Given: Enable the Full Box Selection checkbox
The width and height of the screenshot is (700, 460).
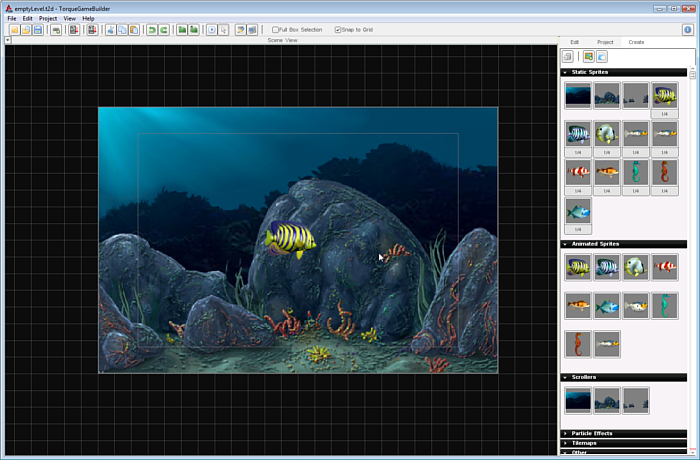Looking at the screenshot, I should [x=276, y=30].
